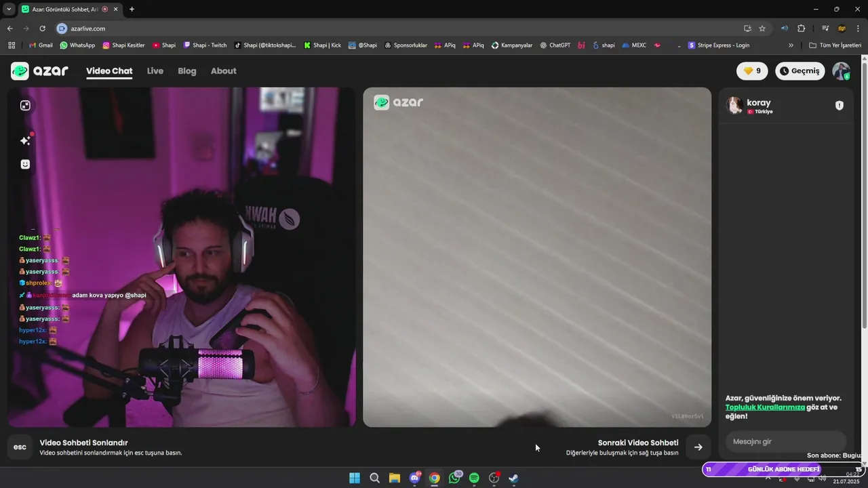Open File Explorer from taskbar
This screenshot has width=868, height=488.
pyautogui.click(x=395, y=478)
